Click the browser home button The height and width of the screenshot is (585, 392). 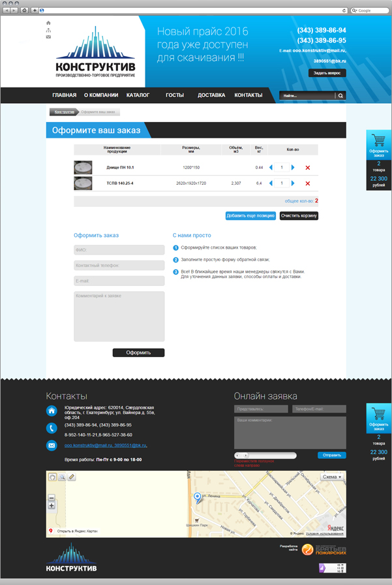click(x=24, y=10)
